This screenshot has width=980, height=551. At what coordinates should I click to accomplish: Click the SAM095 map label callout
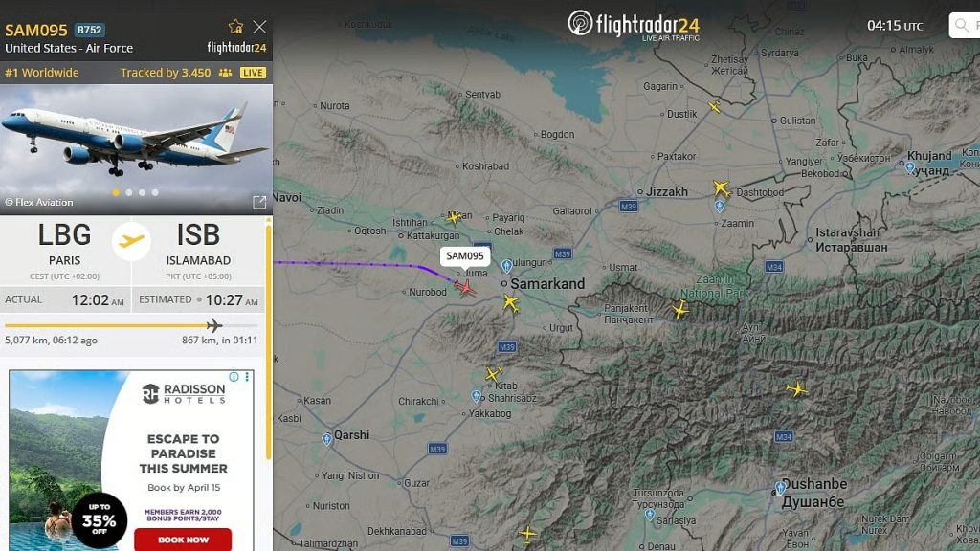(465, 256)
